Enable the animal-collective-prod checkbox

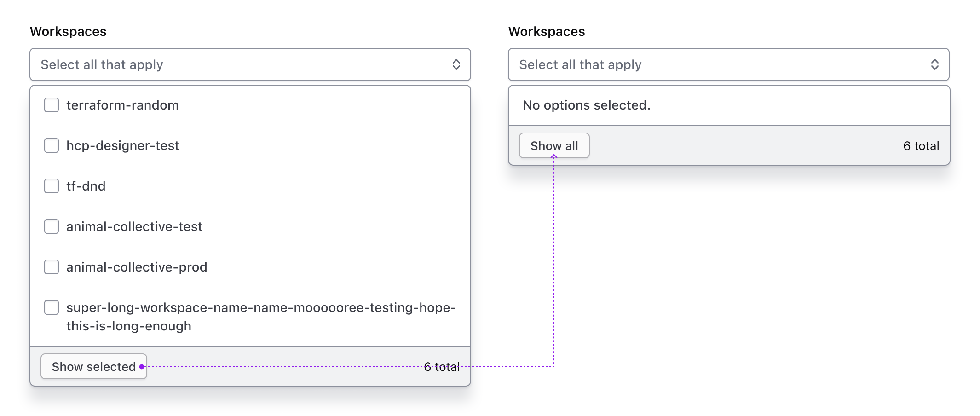pyautogui.click(x=51, y=267)
